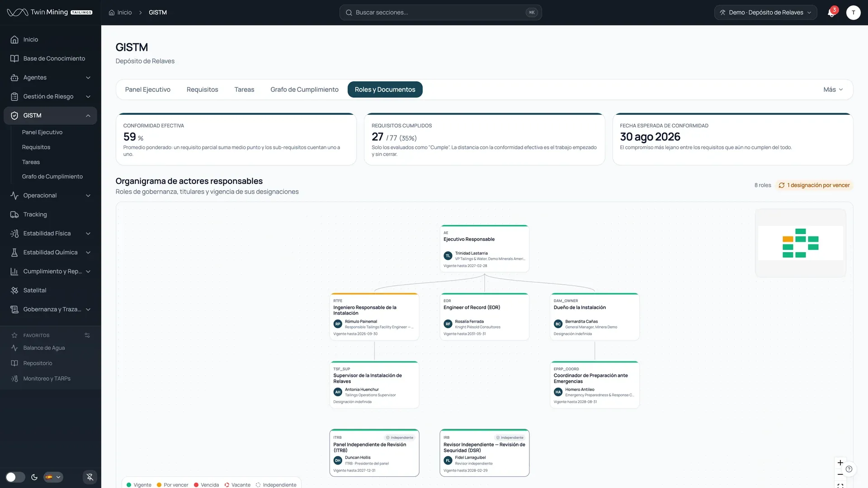This screenshot has width=868, height=488.
Task: Select Revisor Independiente (DSR) card
Action: pyautogui.click(x=484, y=453)
